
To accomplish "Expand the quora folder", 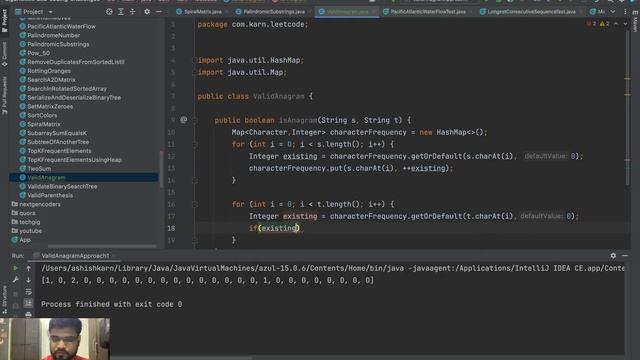I will 27,213.
